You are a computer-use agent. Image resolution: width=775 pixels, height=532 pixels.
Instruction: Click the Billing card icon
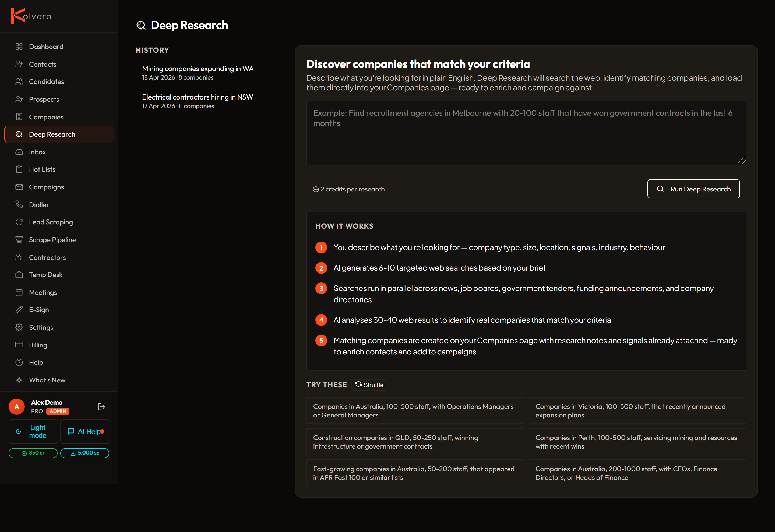19,345
